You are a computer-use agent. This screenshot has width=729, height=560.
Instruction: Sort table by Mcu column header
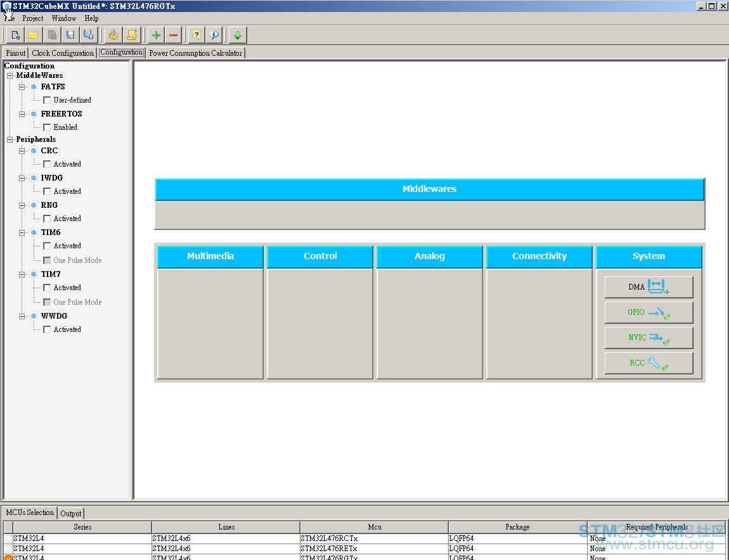(x=374, y=527)
